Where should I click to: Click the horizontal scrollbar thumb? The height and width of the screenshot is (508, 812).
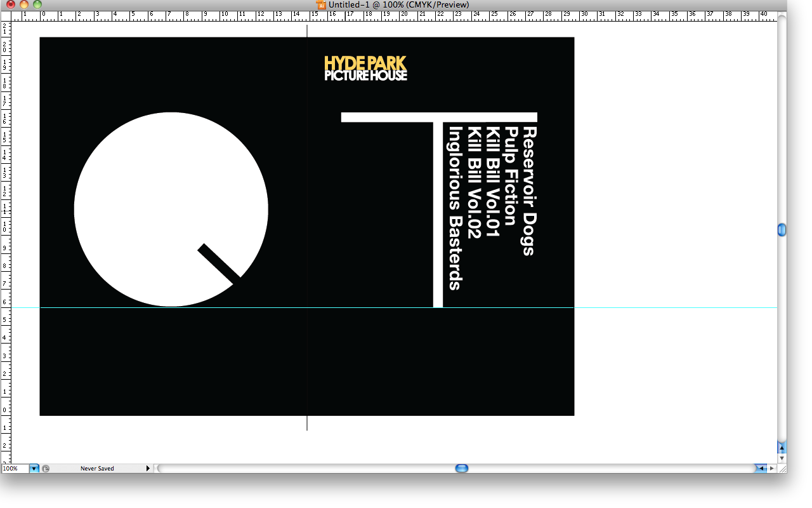(x=462, y=469)
